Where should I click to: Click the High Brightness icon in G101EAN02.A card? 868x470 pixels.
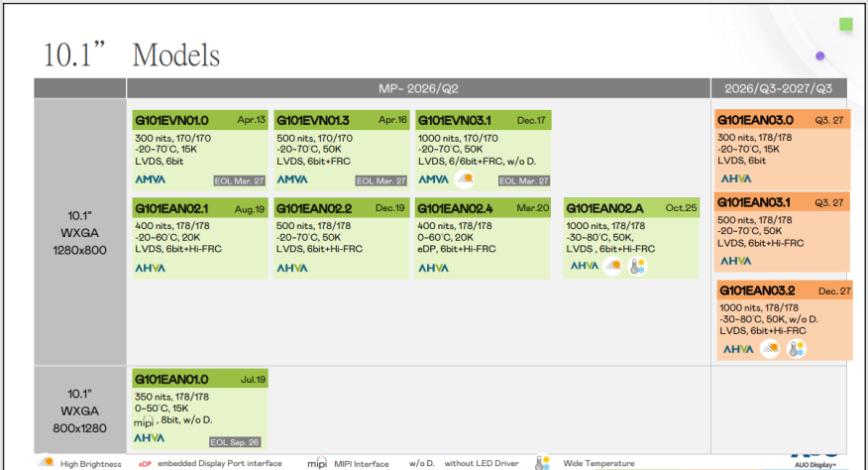click(612, 266)
